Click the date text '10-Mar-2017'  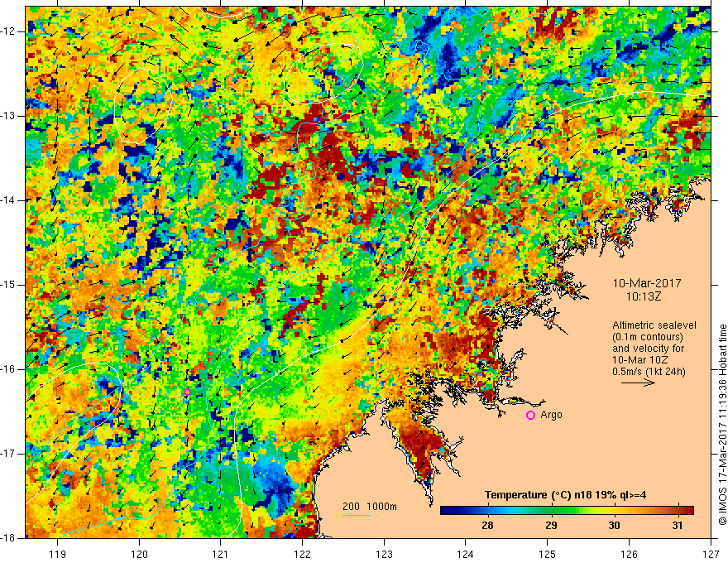(647, 283)
